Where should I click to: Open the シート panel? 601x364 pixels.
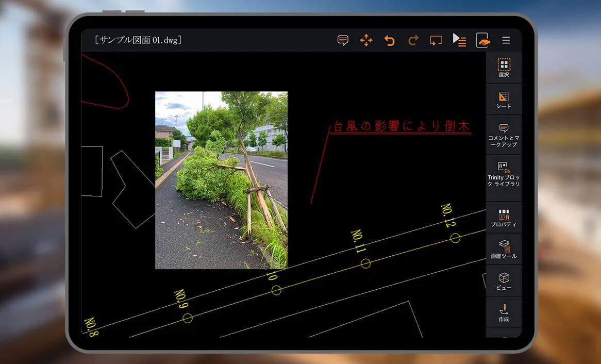(x=504, y=100)
